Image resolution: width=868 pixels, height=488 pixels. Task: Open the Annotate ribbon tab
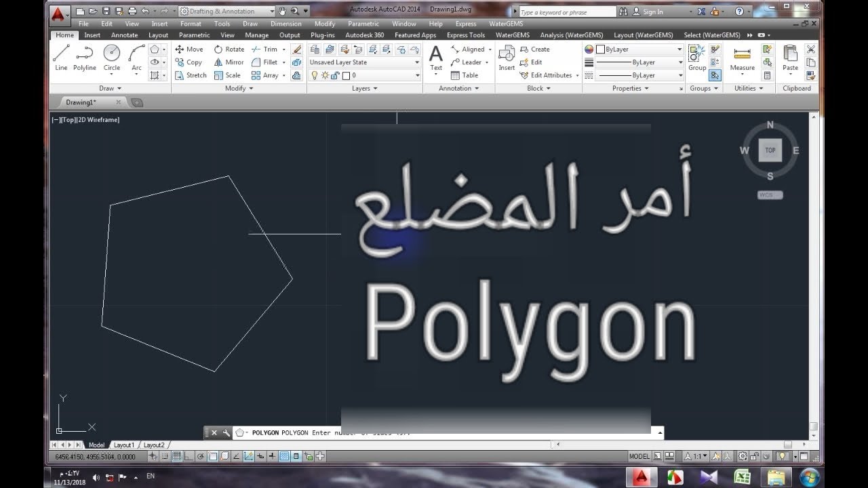coord(124,35)
